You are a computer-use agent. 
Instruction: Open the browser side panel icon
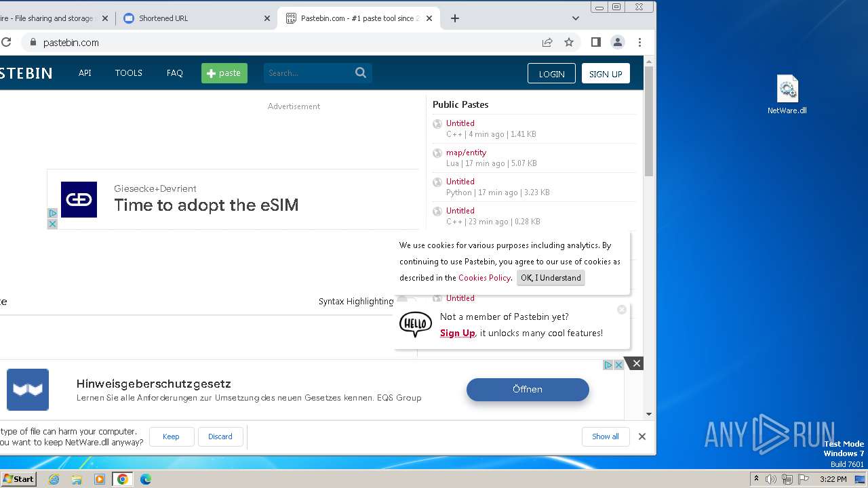pos(596,42)
